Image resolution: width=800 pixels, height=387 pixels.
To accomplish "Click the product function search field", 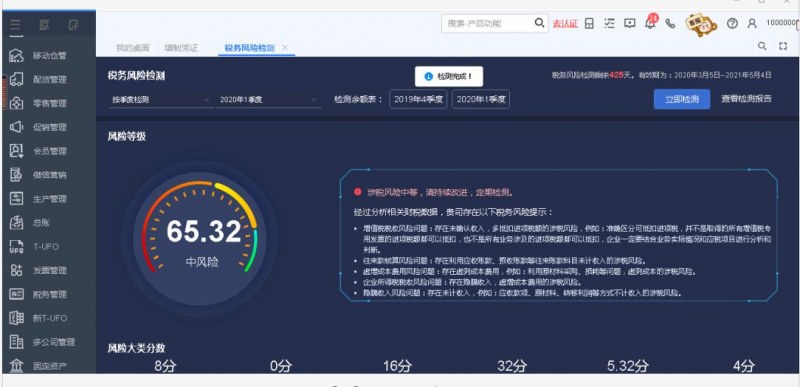I will [489, 23].
